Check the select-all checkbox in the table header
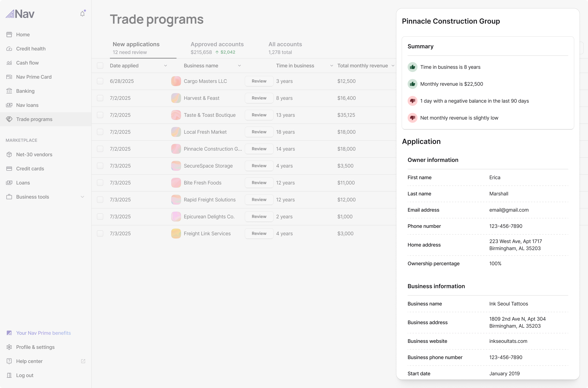 click(x=100, y=66)
